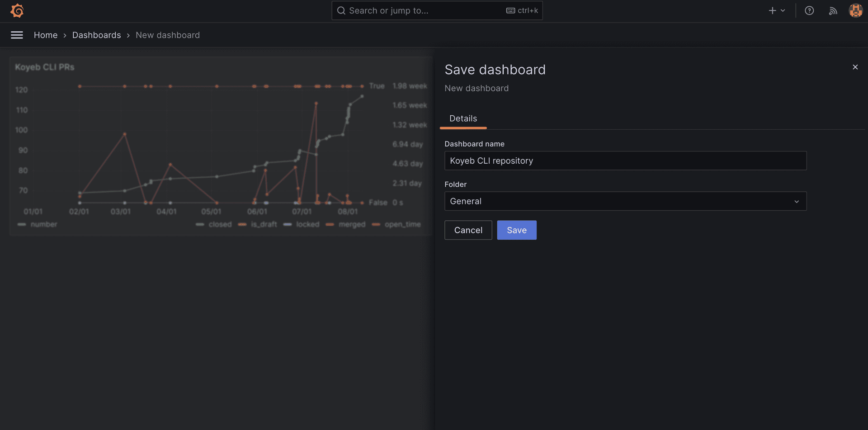Click the Save button
The height and width of the screenshot is (430, 868).
tap(516, 230)
